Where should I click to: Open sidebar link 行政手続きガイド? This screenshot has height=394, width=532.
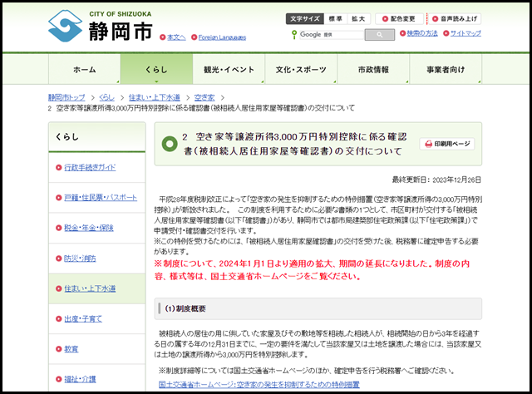pyautogui.click(x=90, y=167)
